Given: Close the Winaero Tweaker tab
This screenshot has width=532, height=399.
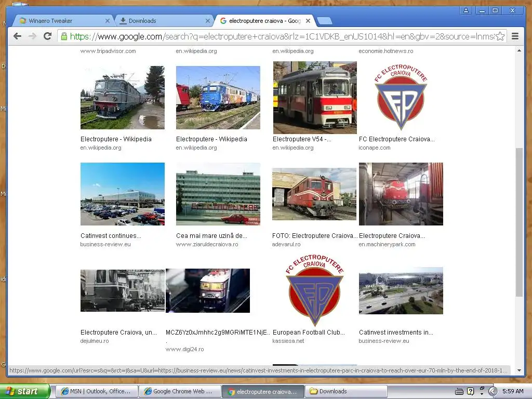Looking at the screenshot, I should click(x=107, y=21).
